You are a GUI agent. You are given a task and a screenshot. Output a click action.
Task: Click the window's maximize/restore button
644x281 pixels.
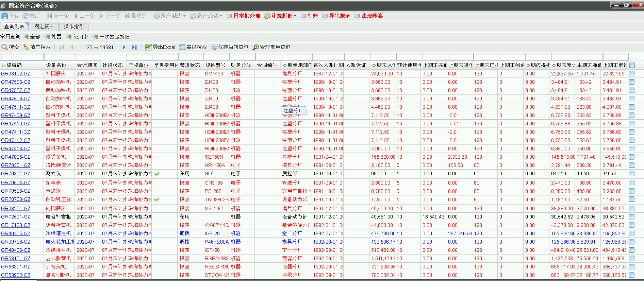pos(626,5)
